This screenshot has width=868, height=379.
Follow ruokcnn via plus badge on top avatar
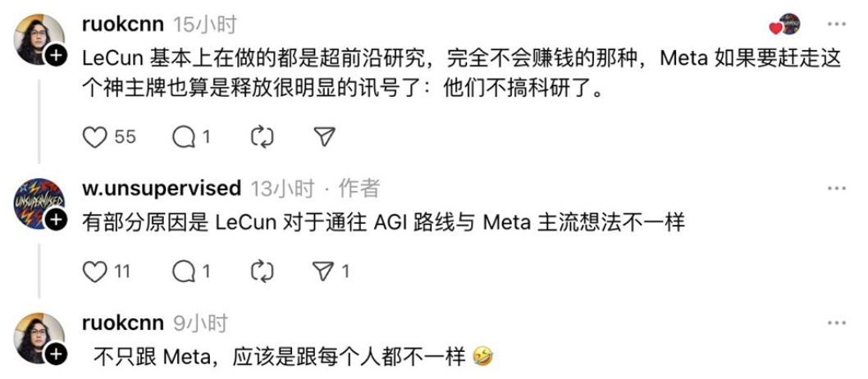coord(56,55)
